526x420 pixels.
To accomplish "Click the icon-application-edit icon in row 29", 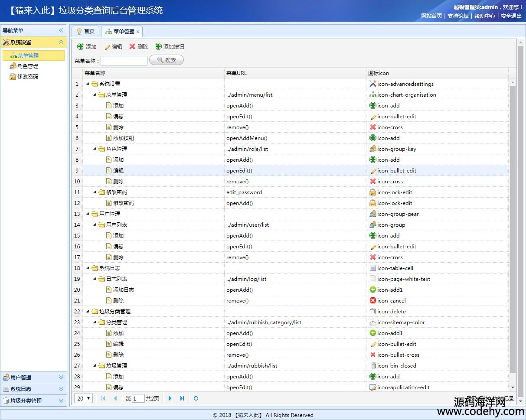I will coord(372,387).
